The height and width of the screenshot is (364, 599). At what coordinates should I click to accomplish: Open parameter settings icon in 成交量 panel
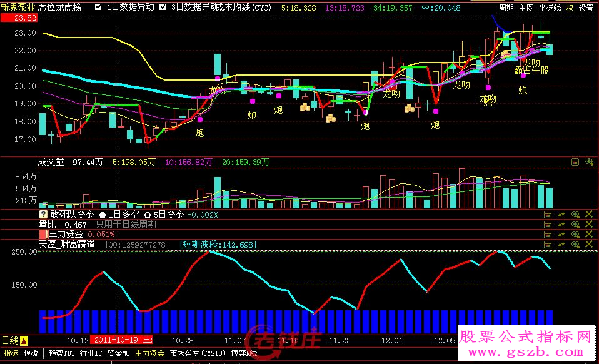(575, 163)
